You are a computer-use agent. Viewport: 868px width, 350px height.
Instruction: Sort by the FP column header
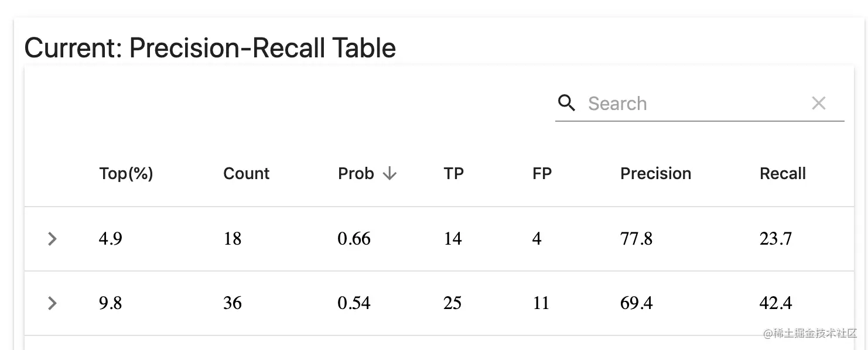pyautogui.click(x=542, y=174)
